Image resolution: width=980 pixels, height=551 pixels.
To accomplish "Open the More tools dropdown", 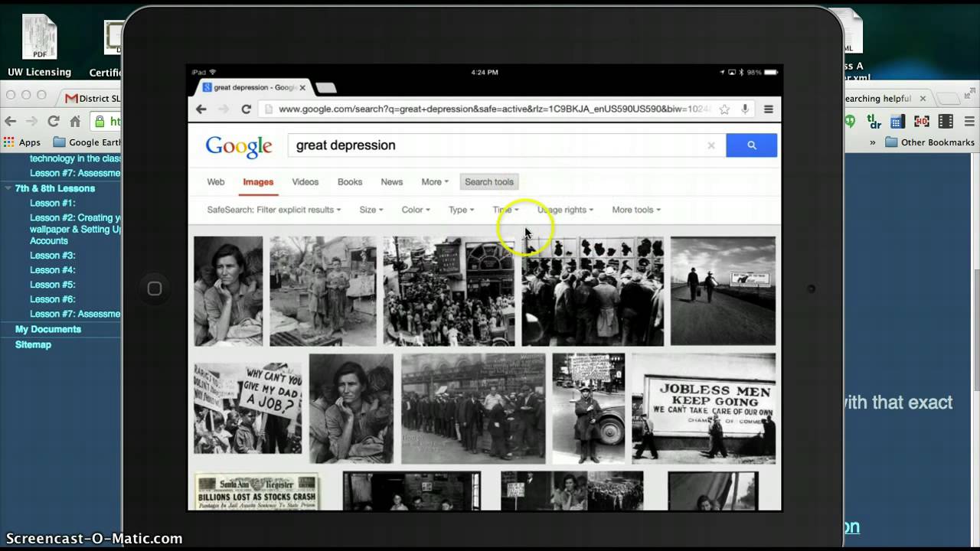I will 636,210.
